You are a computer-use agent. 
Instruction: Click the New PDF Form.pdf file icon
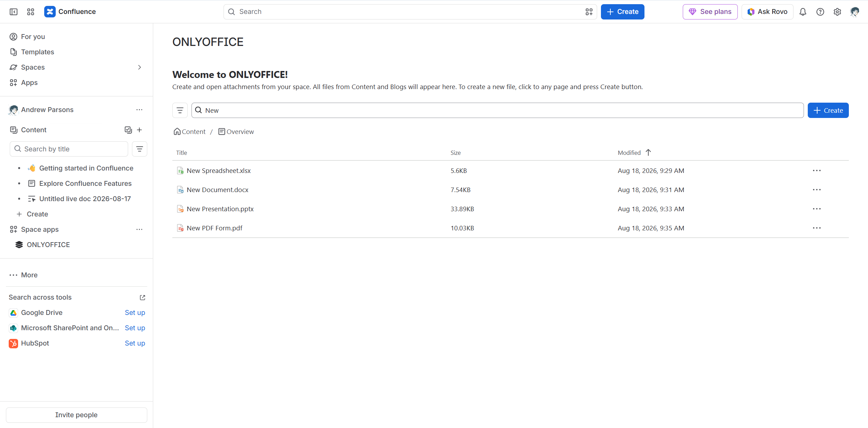pos(180,228)
